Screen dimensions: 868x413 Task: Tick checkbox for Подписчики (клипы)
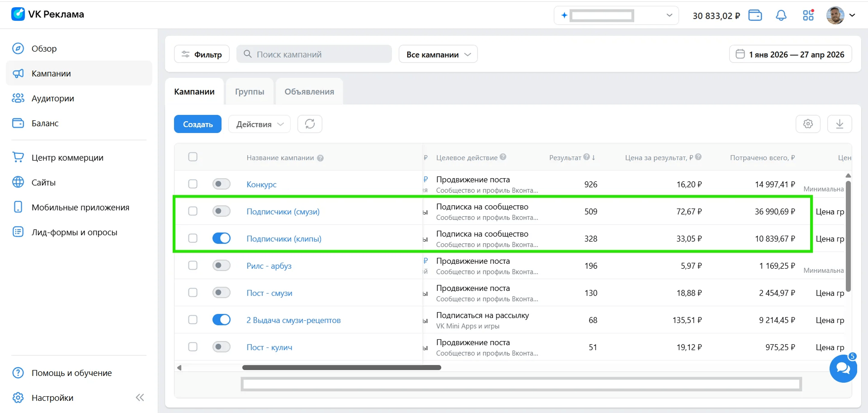click(x=193, y=238)
